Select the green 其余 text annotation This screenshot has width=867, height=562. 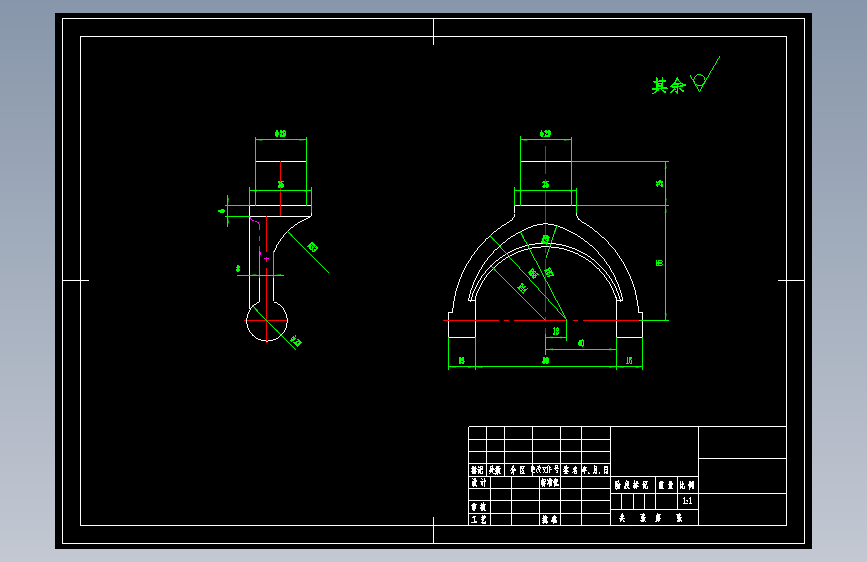tap(668, 86)
